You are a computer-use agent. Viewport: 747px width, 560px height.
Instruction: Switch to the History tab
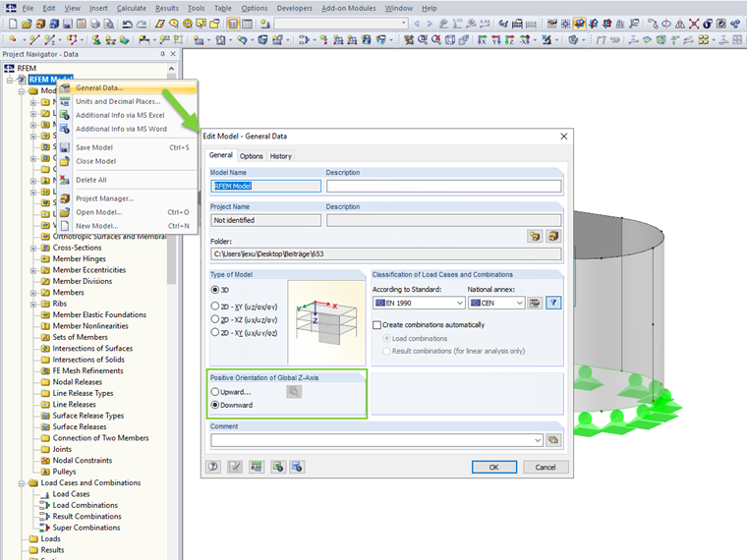click(280, 156)
